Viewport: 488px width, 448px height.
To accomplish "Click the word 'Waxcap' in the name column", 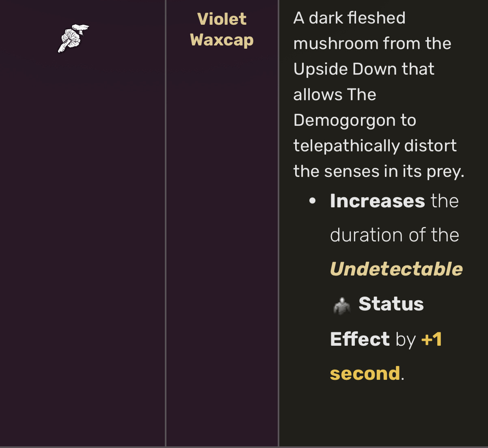I will click(222, 40).
